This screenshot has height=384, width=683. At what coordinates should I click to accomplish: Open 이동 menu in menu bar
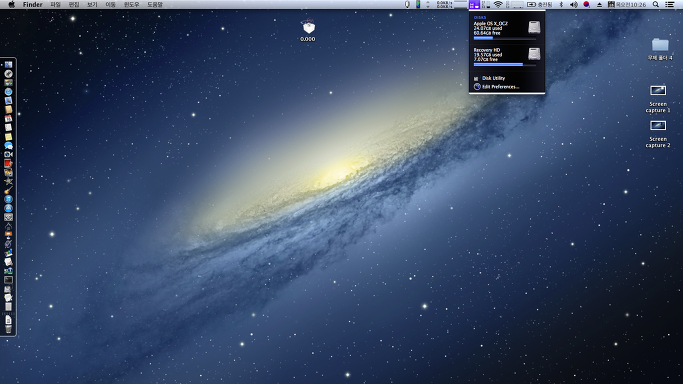(x=111, y=4)
